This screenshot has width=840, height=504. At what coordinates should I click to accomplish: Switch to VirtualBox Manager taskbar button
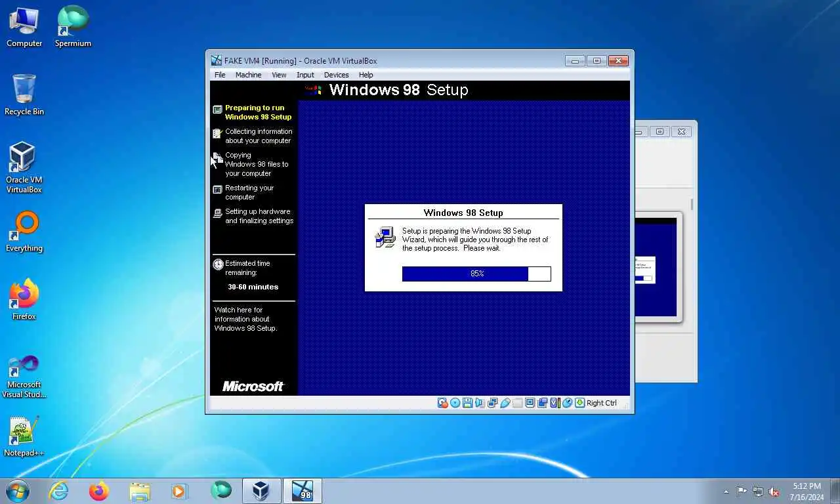point(262,491)
